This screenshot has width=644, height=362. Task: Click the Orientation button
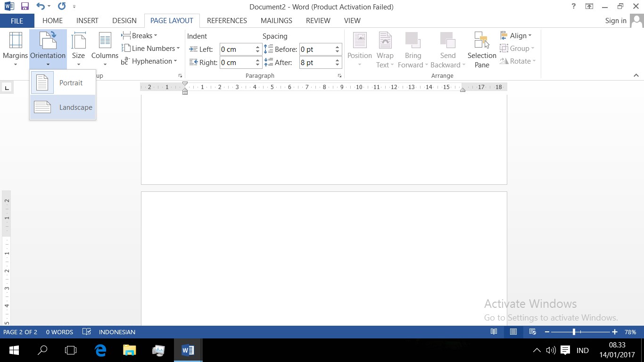tap(48, 49)
